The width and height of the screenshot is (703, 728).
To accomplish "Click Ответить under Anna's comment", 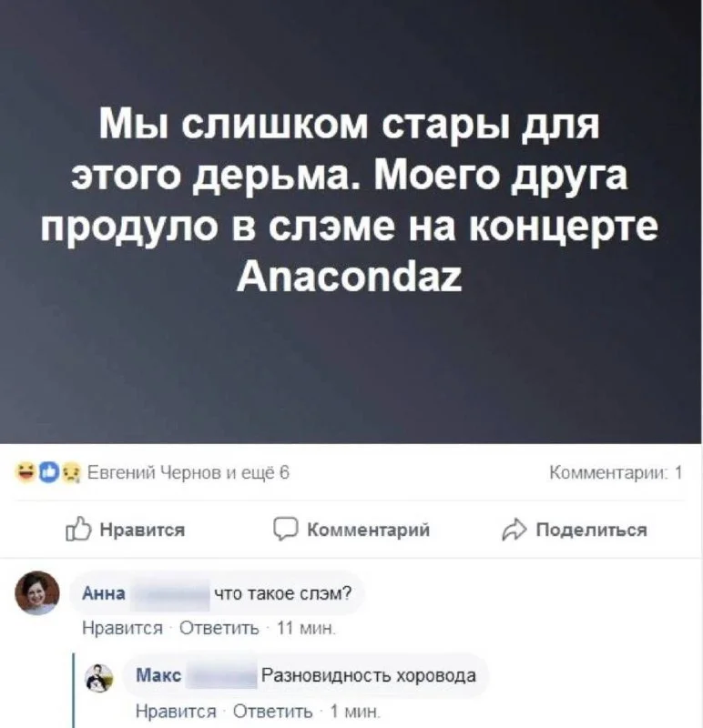I will [x=219, y=629].
